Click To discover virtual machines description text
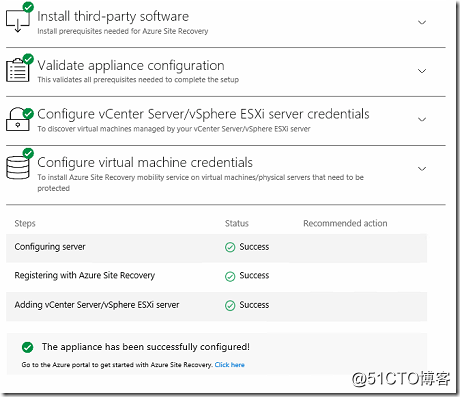460x397 pixels. [174, 129]
